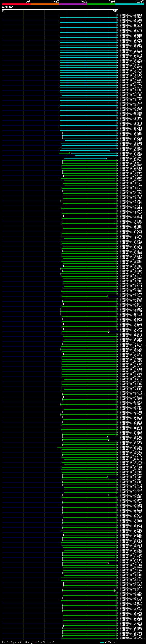Select the UniRef100_Q7VHW1 label
Image resolution: width=146 pixels, height=644 pixels.
pyautogui.click(x=131, y=191)
